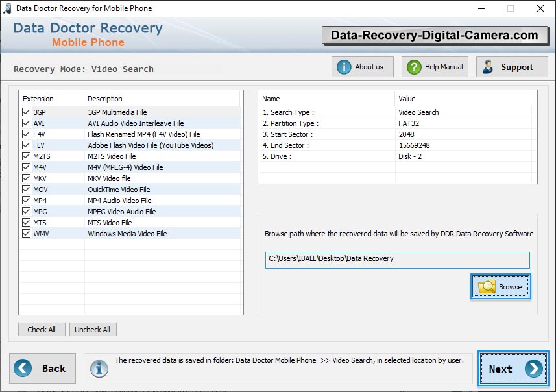556x392 pixels.
Task: Click the '2048' start sector value
Action: (406, 134)
